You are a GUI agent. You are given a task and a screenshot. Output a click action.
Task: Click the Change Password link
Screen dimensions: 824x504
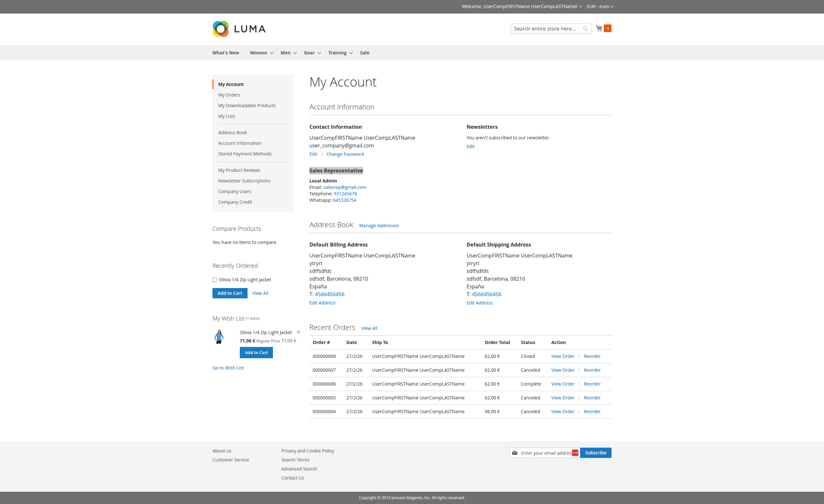345,154
